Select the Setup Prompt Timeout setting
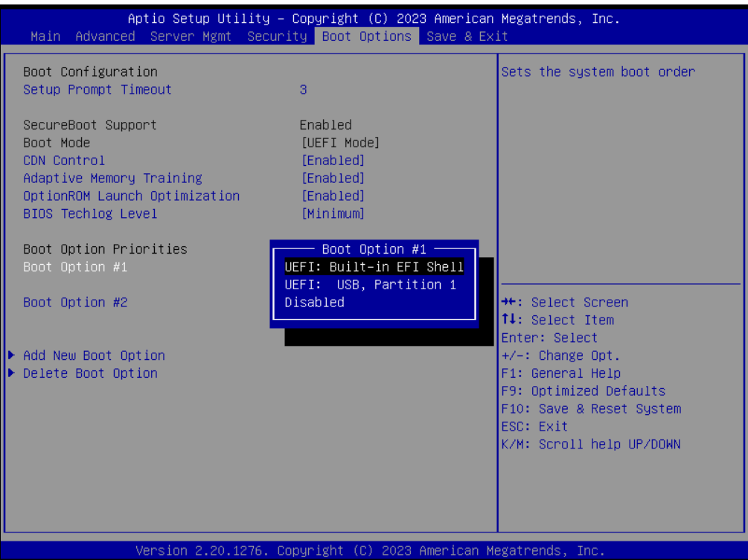 [98, 89]
